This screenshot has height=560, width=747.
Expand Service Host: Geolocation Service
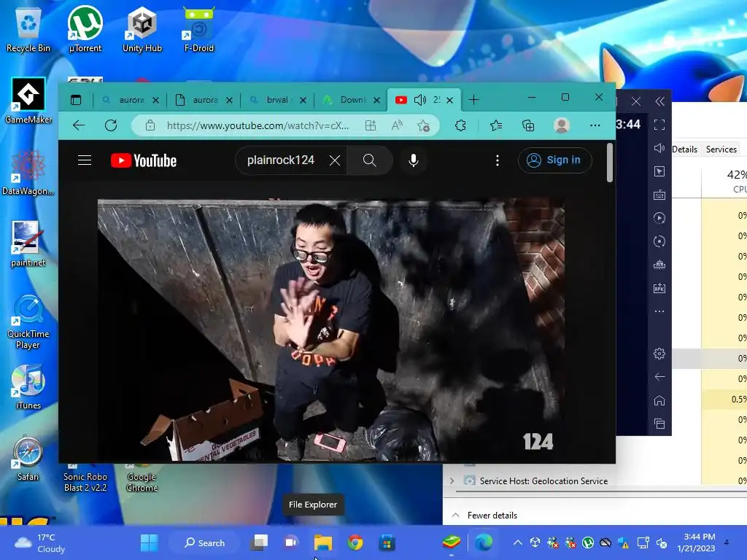point(452,481)
